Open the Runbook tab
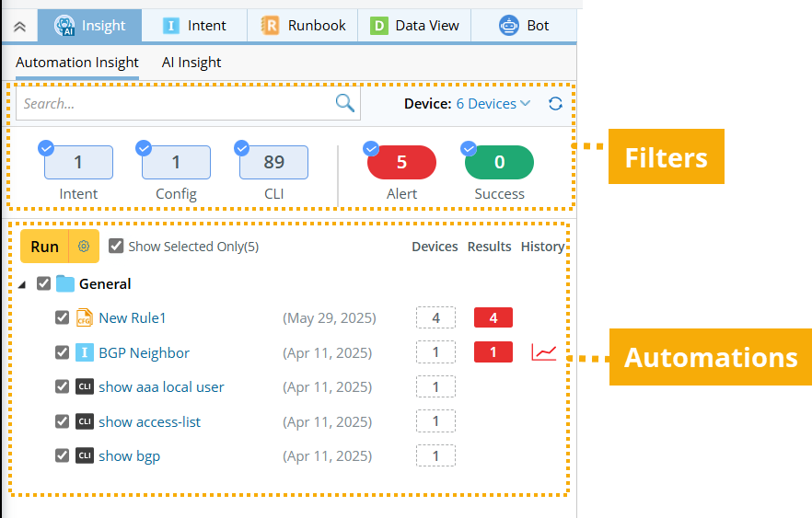 (303, 26)
